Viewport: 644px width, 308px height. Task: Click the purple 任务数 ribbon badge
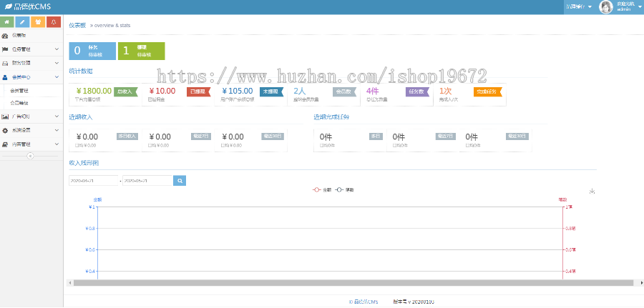coord(417,92)
